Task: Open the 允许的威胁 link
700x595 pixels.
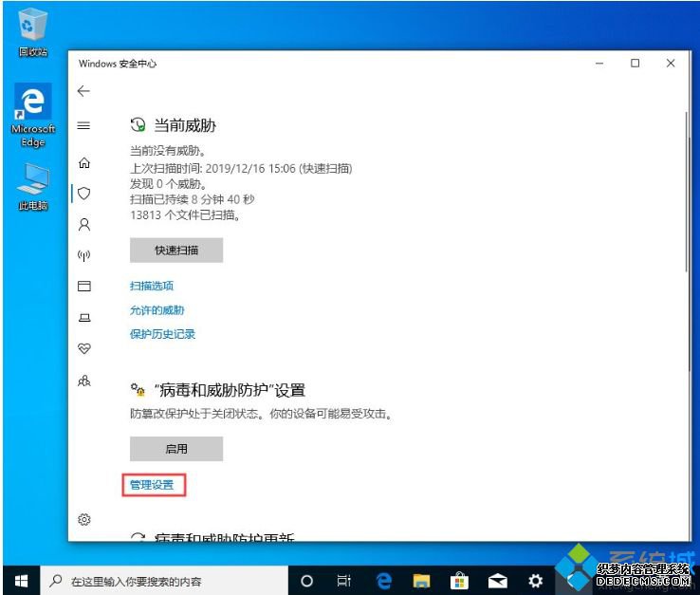Action: click(x=157, y=310)
